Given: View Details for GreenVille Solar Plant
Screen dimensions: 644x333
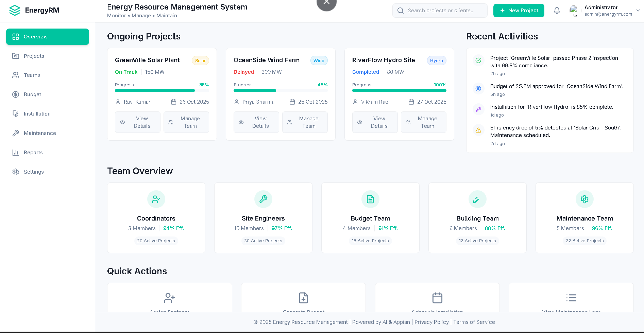Looking at the screenshot, I should tap(137, 122).
